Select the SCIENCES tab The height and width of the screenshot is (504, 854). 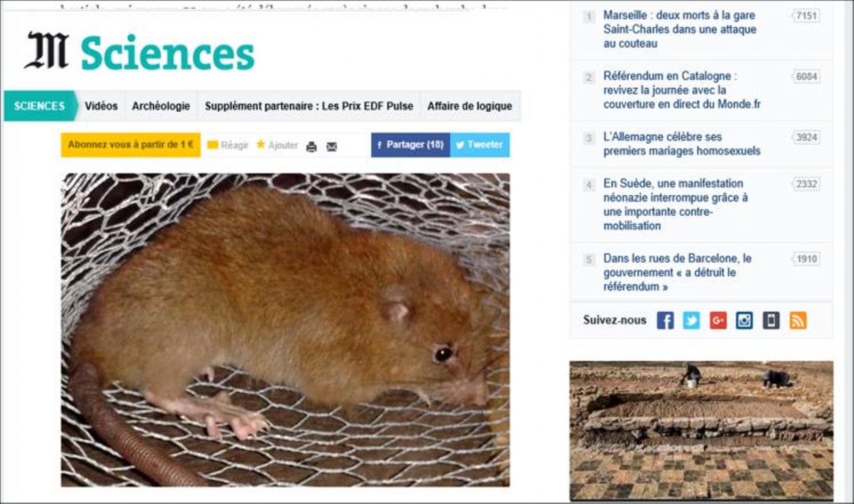pos(40,106)
